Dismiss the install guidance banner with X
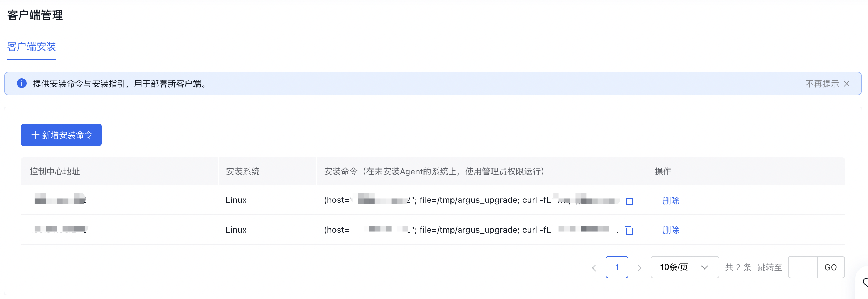868x299 pixels. pos(847,84)
